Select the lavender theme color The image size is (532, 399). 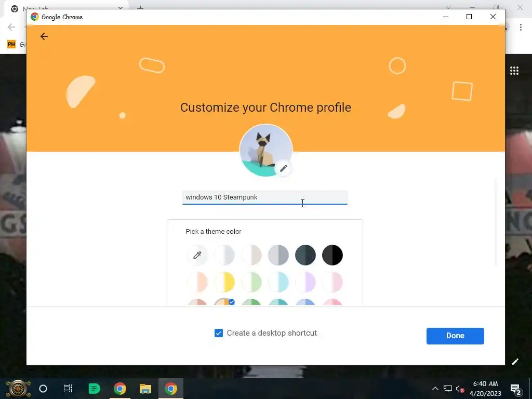point(305,282)
